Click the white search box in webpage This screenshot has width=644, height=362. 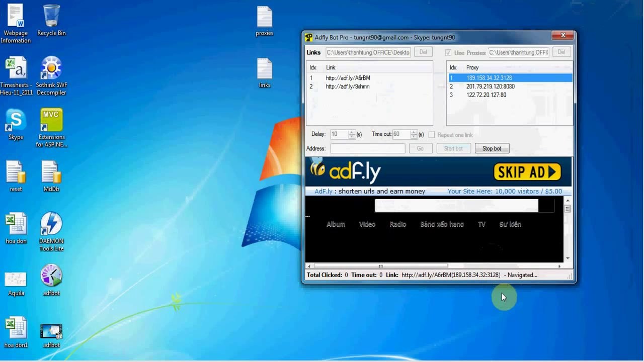coord(456,205)
